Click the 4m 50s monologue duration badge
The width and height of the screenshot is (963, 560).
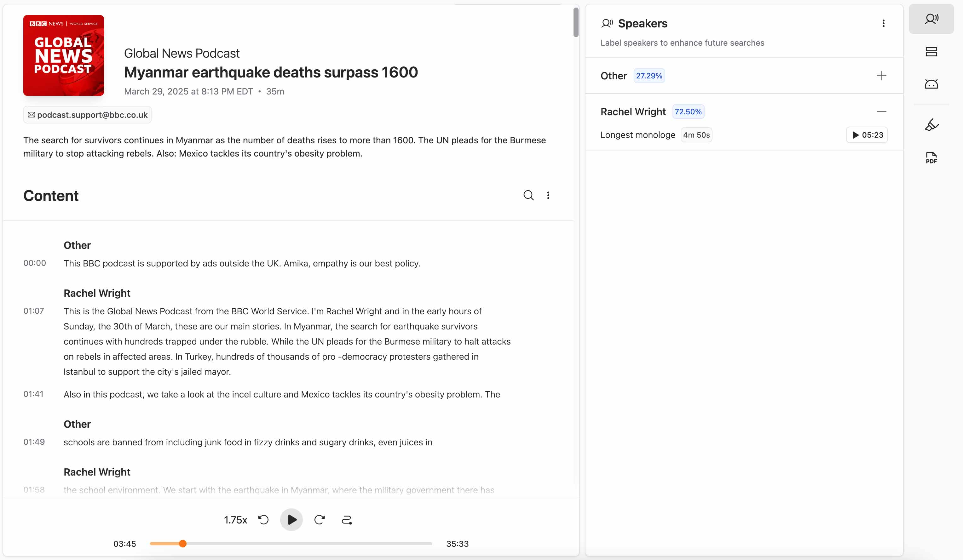coord(696,135)
